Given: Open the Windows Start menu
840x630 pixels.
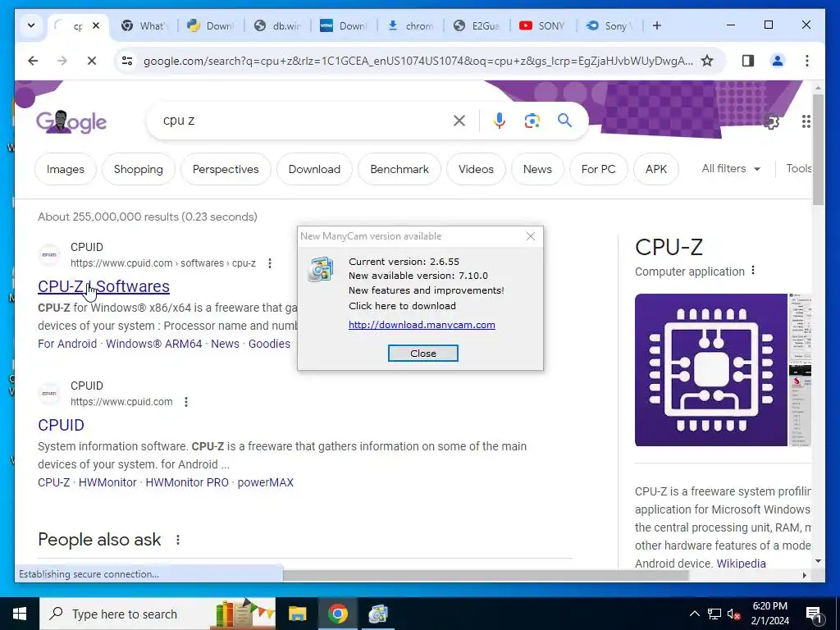Looking at the screenshot, I should (20, 614).
